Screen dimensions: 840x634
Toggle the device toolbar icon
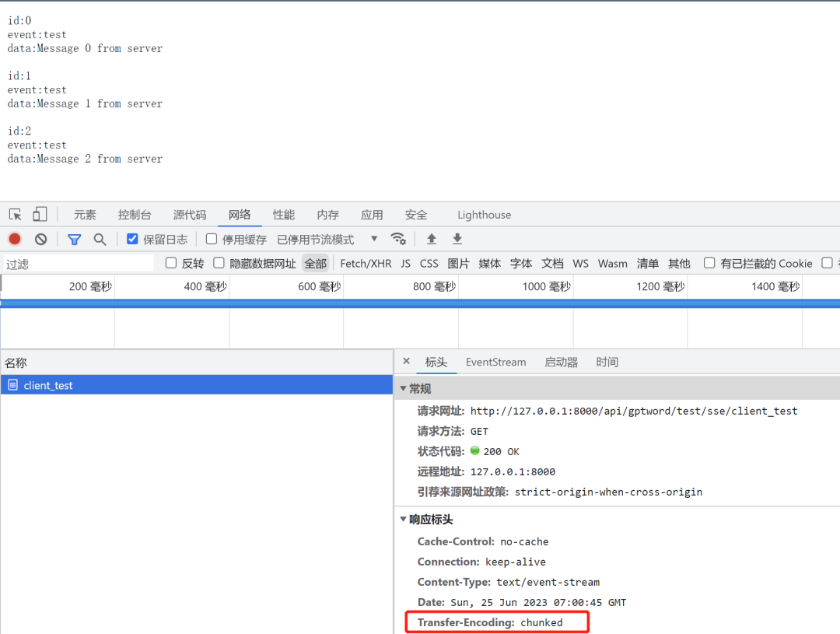click(40, 215)
